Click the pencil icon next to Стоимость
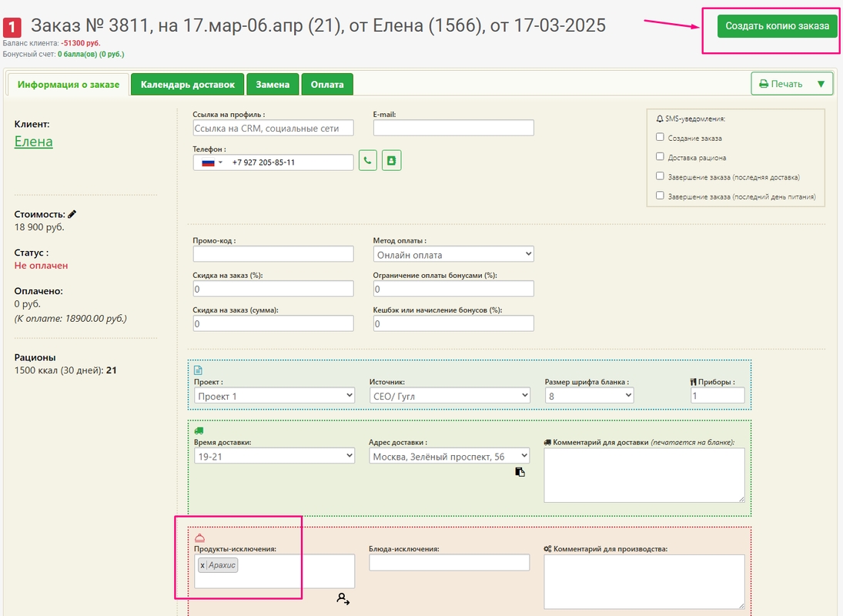Image resolution: width=843 pixels, height=616 pixels. [72, 214]
